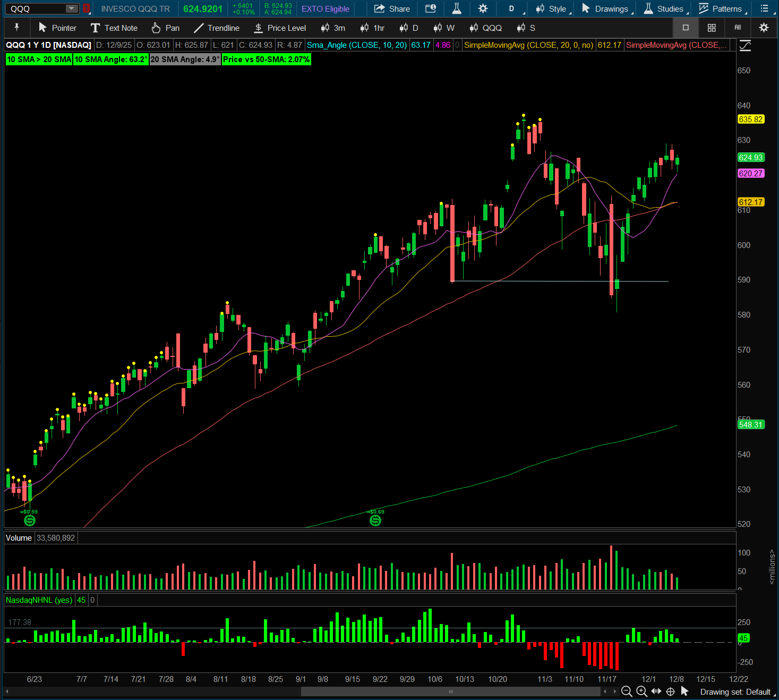Select the Pan tool
The image size is (779, 700).
click(x=165, y=28)
